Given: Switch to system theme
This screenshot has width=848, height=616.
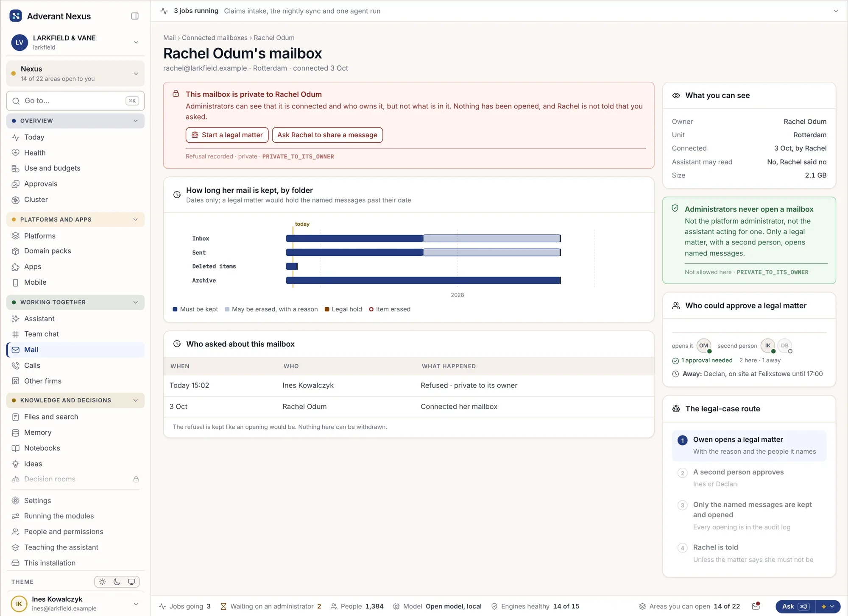Looking at the screenshot, I should coord(131,582).
